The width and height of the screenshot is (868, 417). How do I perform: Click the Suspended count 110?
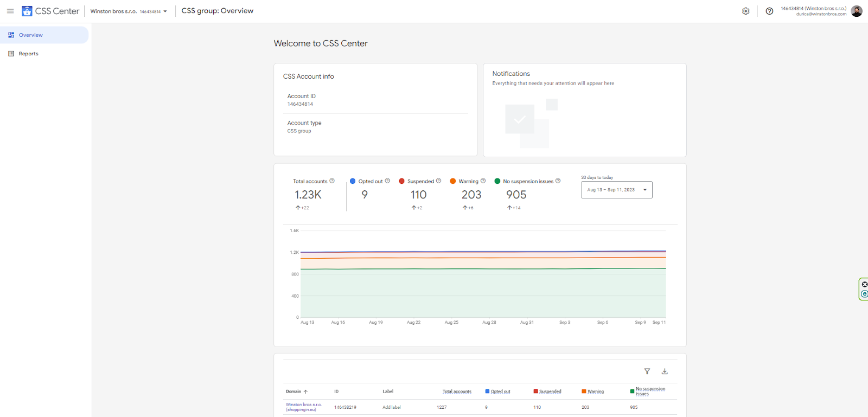click(418, 195)
